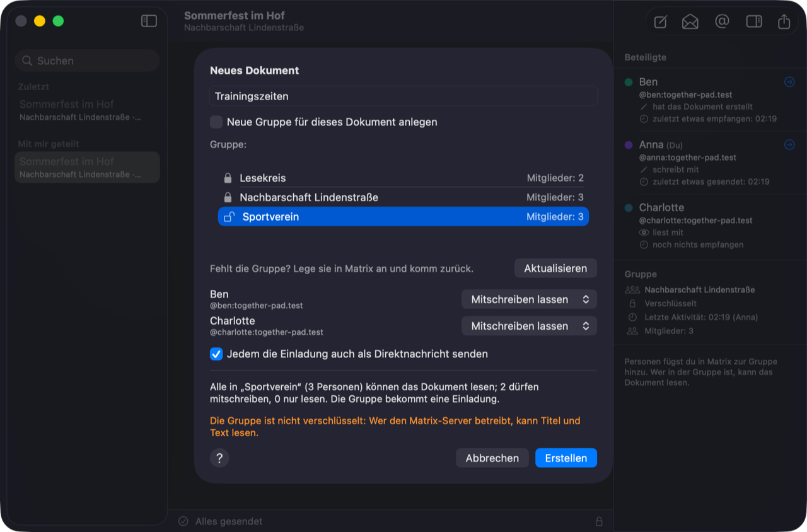
Task: Click the open lock icon beside Sportverein
Action: click(229, 217)
